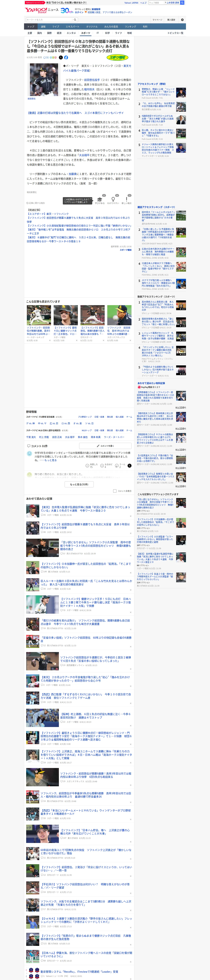Open the 【スコアボード】楽天―ソフトバンク related link
Image resolution: width=210 pixels, height=980 pixels.
point(48,214)
